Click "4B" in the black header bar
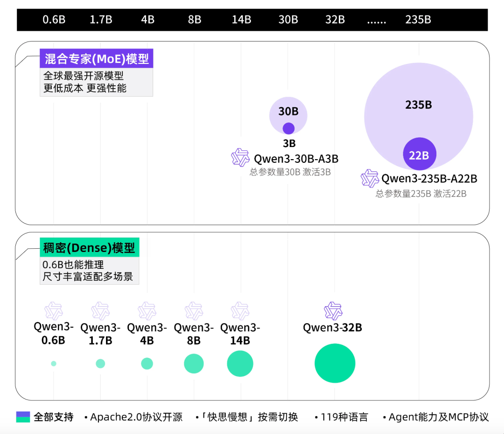504x434 pixels. coord(148,20)
